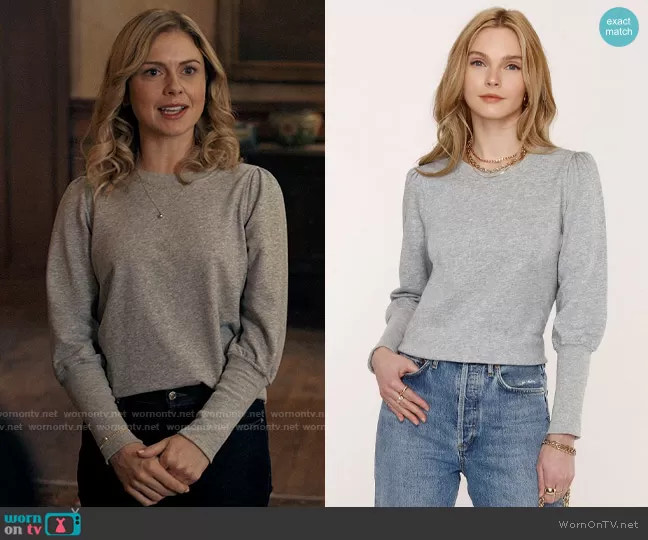Screen dimensions: 648x540
Task: Click the pink TV icon in the logo
Action: point(62,522)
